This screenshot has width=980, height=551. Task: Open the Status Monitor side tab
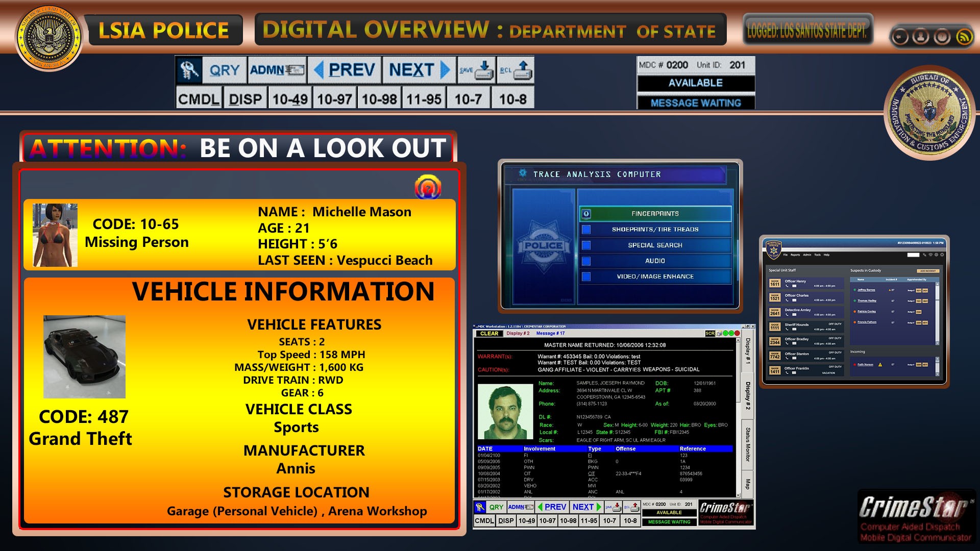(748, 444)
